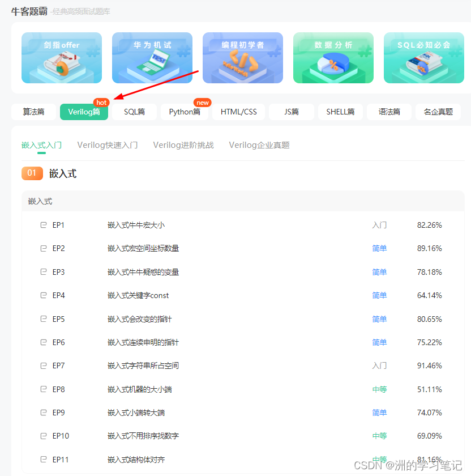Click the share icon beside EP10
Viewport: 471px width, 476px height.
click(42, 436)
